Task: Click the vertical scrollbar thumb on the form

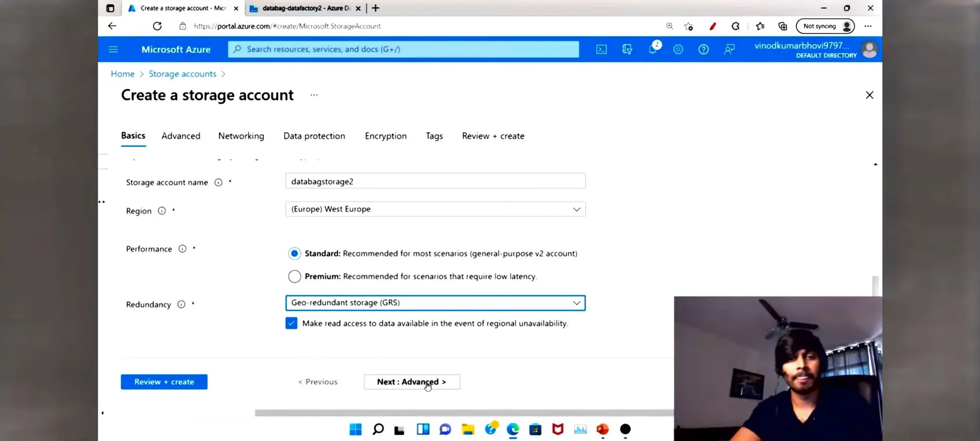Action: click(x=875, y=286)
